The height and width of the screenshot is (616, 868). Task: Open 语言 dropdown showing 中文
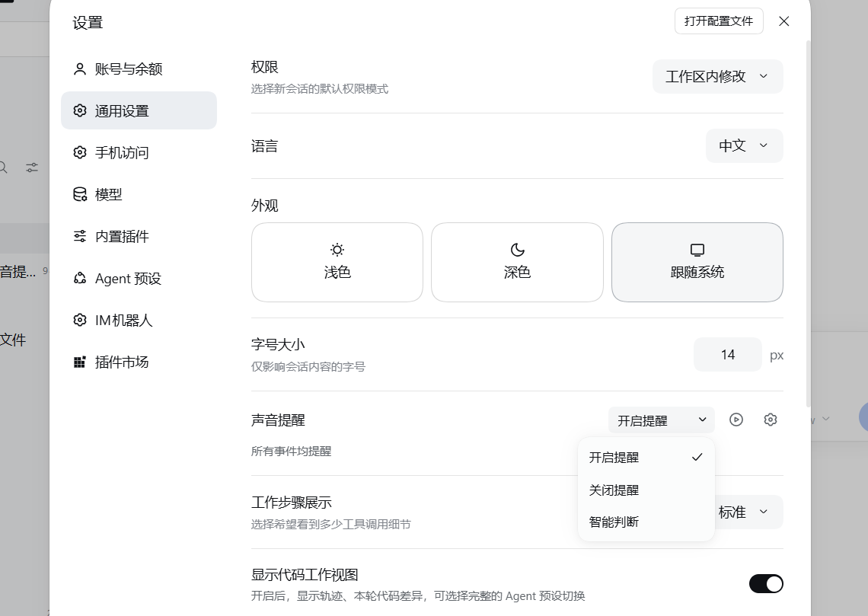point(744,145)
